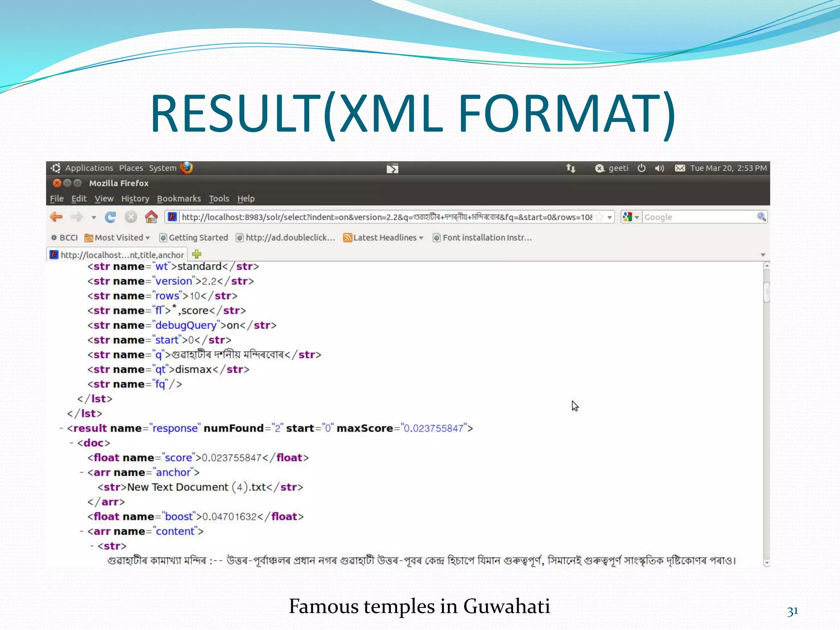This screenshot has height=630, width=840.
Task: Bookmark this page with the star icon
Action: (x=600, y=217)
